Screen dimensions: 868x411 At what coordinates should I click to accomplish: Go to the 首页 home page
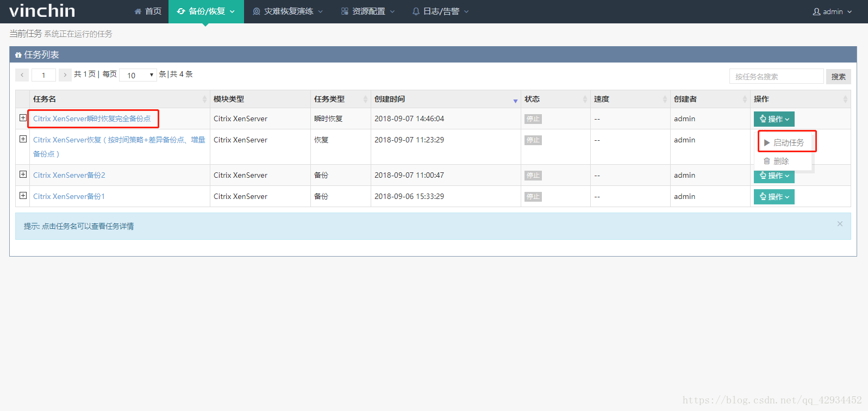point(148,11)
